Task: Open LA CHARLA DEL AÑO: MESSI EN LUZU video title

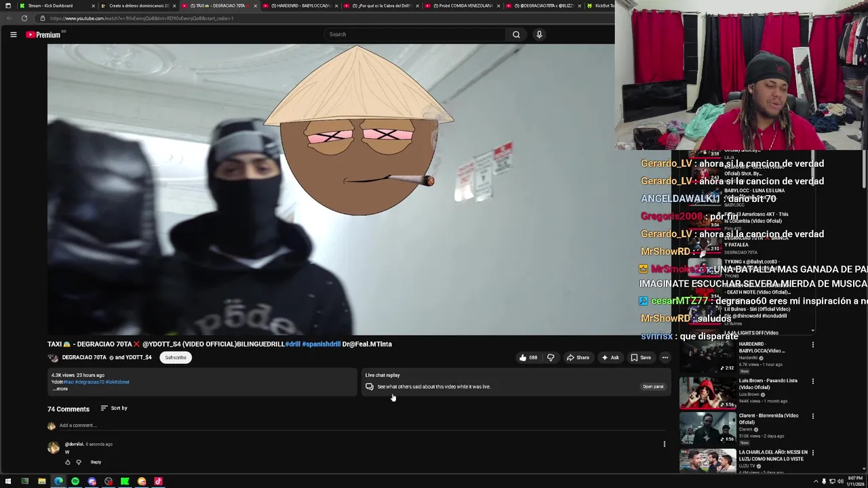Action: [772, 455]
